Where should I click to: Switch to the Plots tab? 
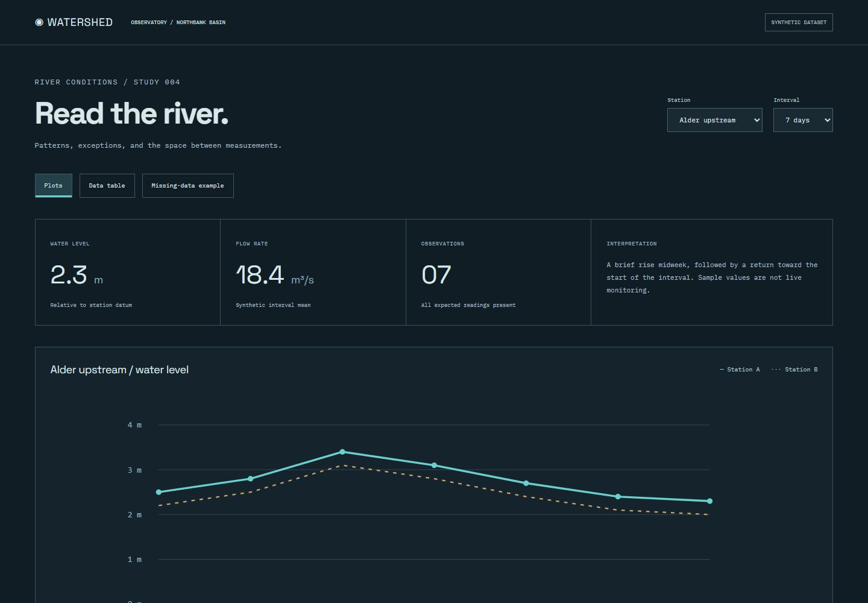pos(54,186)
